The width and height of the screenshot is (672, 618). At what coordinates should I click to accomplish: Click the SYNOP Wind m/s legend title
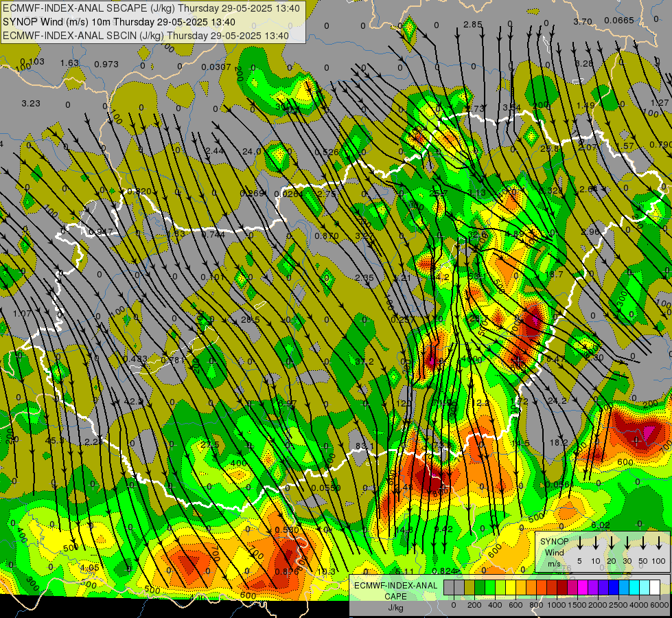[x=554, y=553]
